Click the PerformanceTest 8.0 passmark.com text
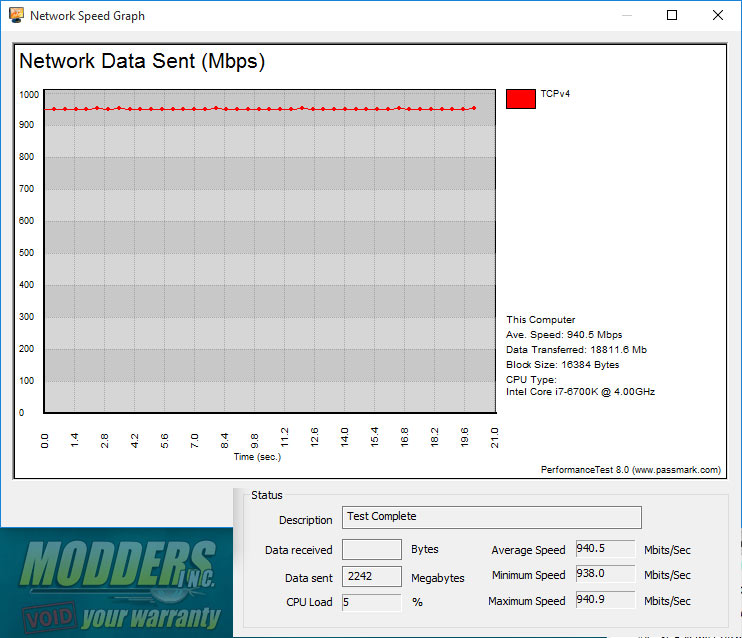Image resolution: width=742 pixels, height=638 pixels. click(x=631, y=470)
